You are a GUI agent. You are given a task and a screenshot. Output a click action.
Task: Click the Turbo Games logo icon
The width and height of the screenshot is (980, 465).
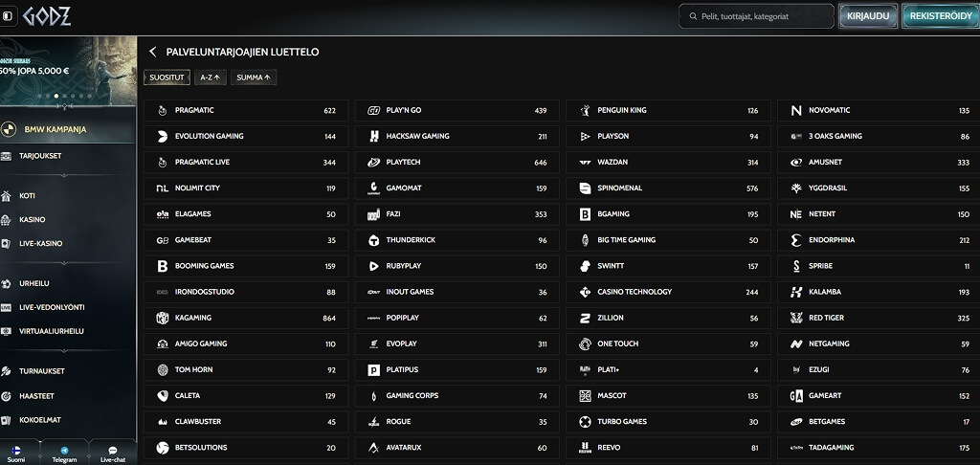[585, 422]
